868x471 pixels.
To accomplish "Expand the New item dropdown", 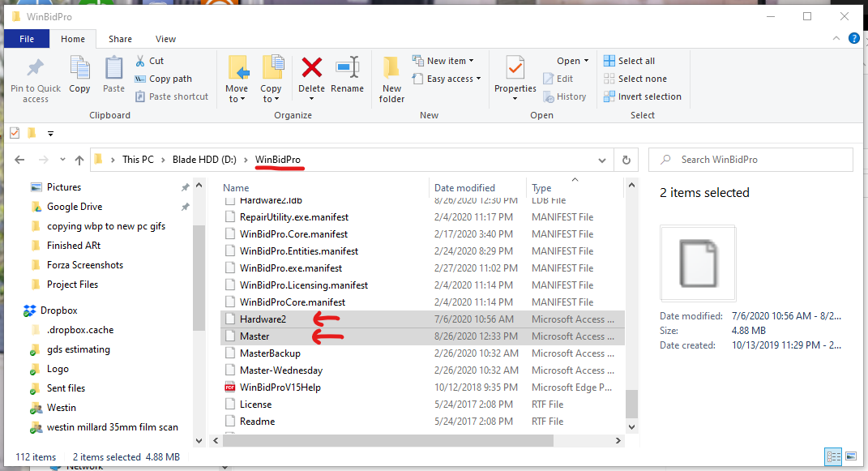I will (x=471, y=61).
